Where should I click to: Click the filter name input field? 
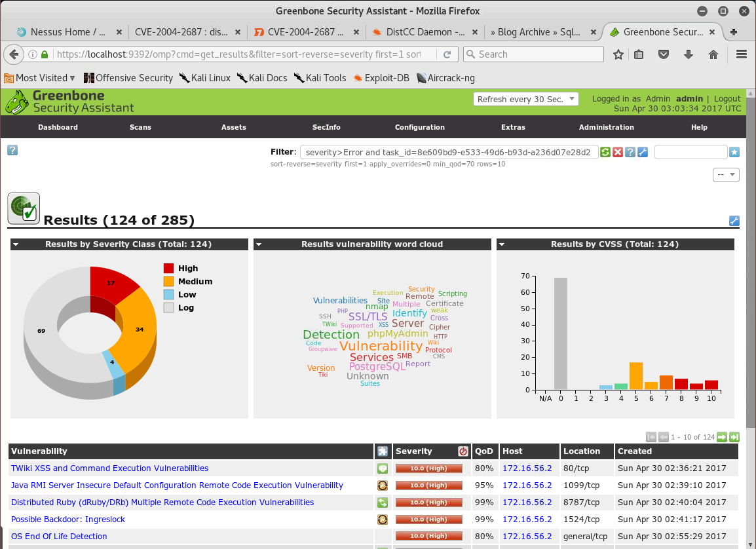690,152
